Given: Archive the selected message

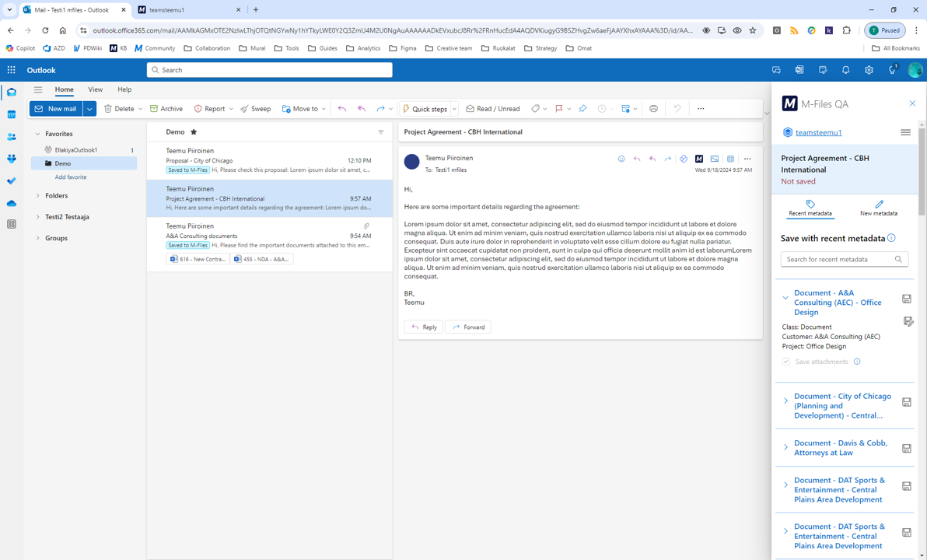Looking at the screenshot, I should tap(166, 109).
